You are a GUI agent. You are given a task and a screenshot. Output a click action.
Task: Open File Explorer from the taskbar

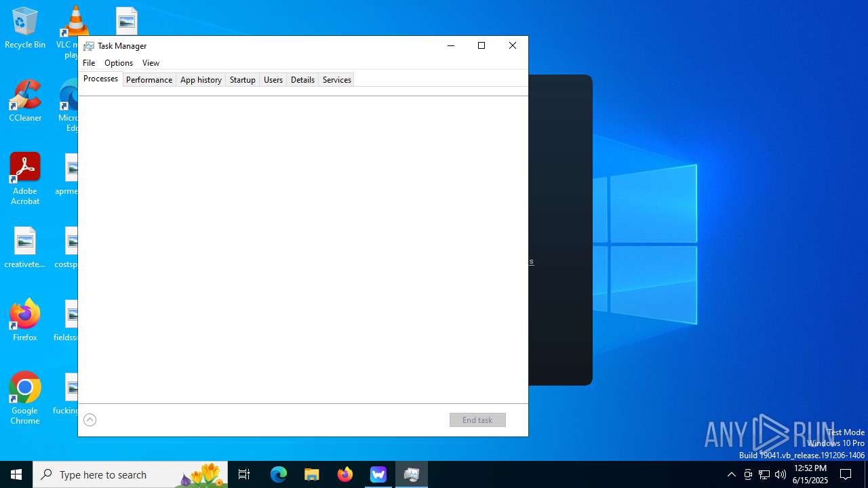[312, 474]
